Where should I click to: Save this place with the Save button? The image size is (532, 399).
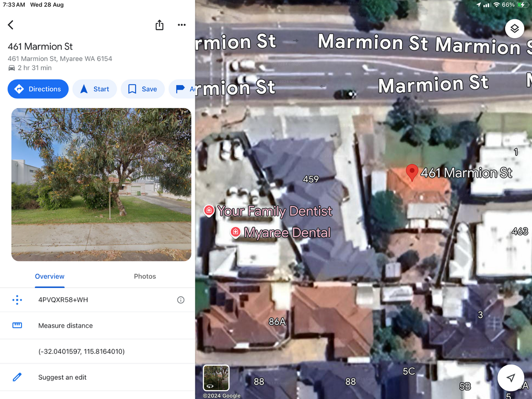(x=143, y=89)
